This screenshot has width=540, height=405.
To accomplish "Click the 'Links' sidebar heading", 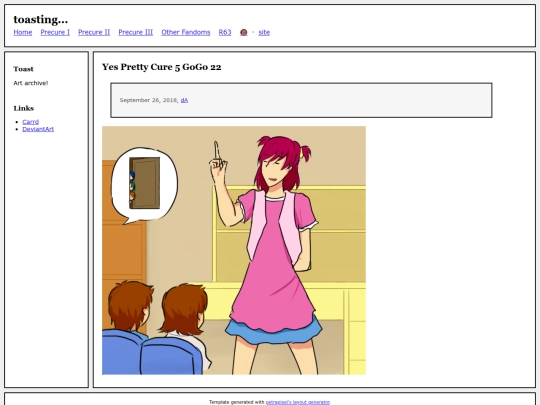I will pos(24,108).
